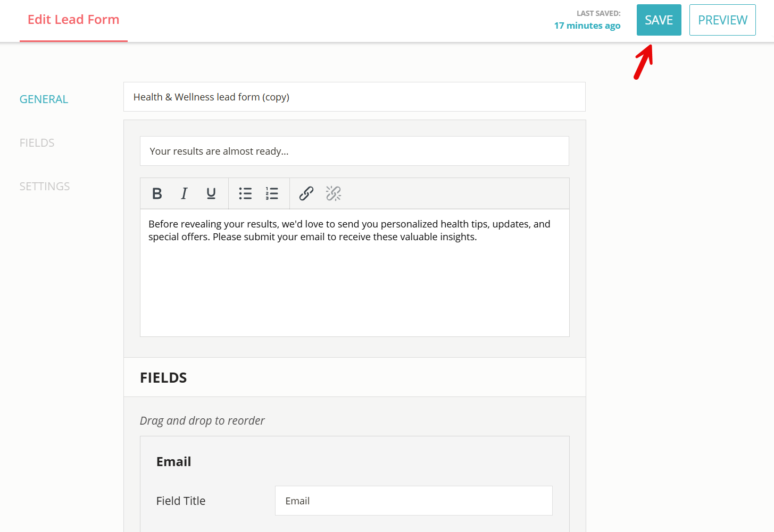Open SETTINGS from the left sidebar
This screenshot has height=532, width=774.
[45, 187]
